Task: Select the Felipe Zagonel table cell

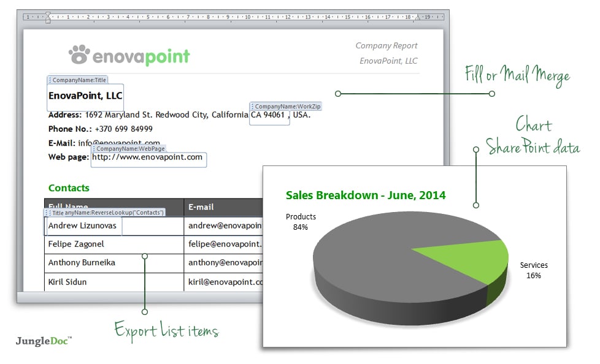Action: [x=76, y=244]
